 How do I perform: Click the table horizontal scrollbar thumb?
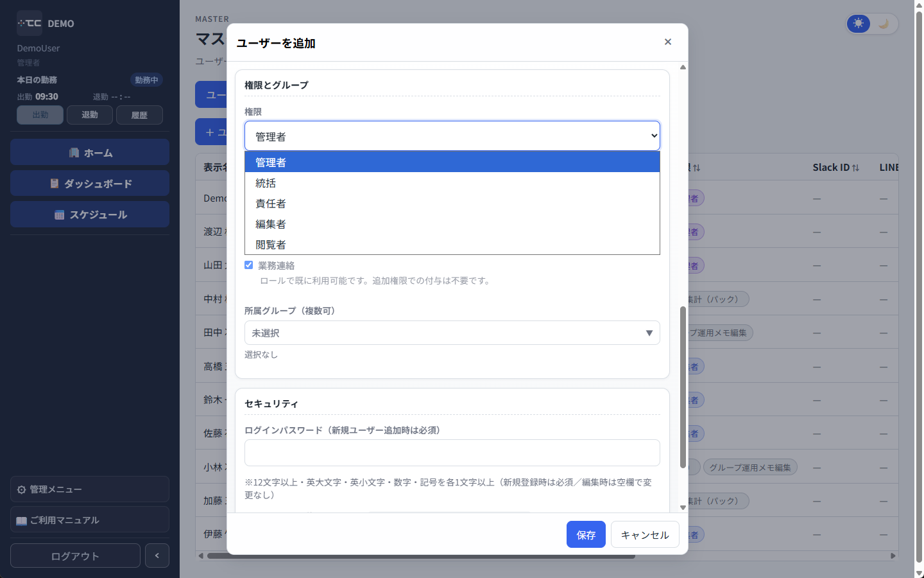(421, 556)
